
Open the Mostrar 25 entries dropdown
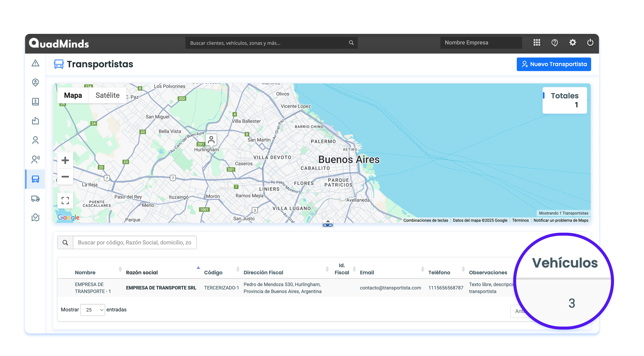(x=92, y=310)
